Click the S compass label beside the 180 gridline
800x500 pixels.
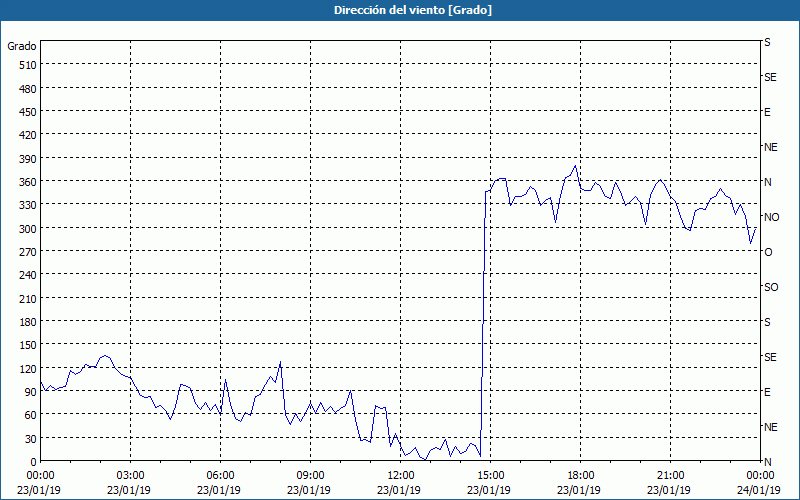(x=767, y=322)
